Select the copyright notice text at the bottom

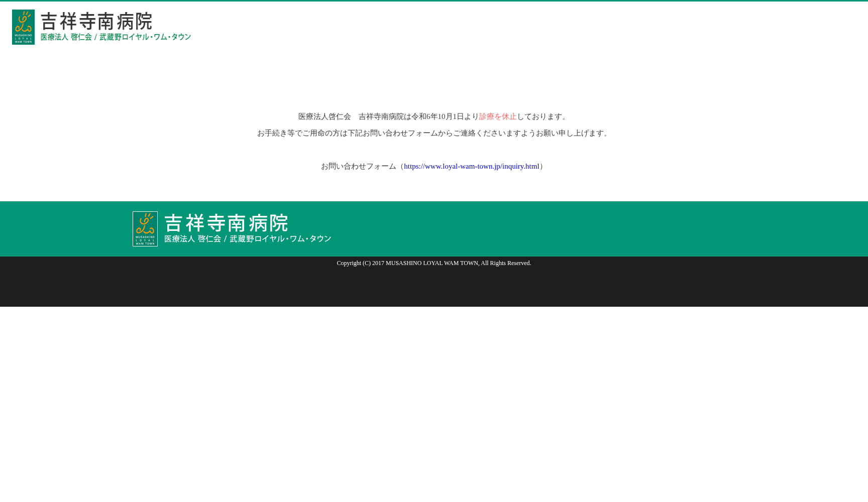433,263
